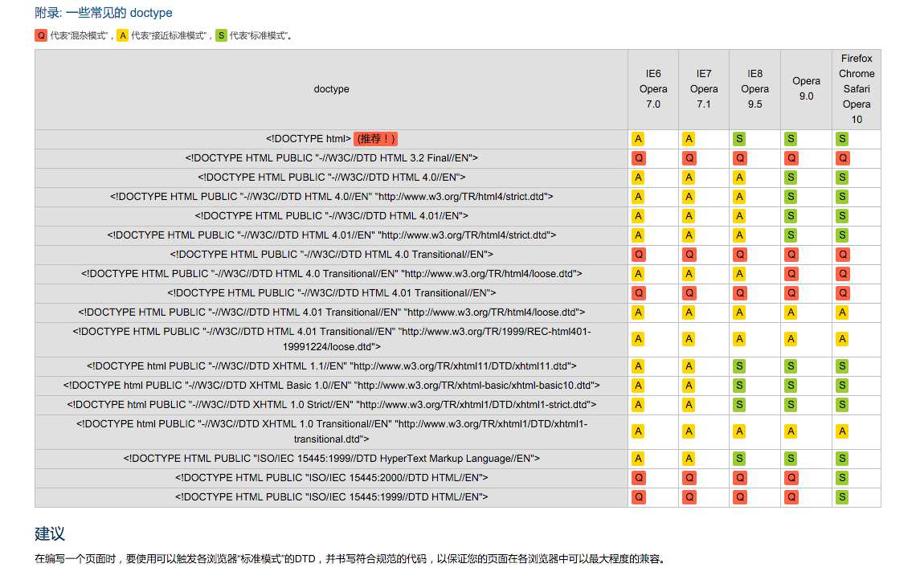Click the HTML 4.01//EN strict.dtd doctype text

[331, 235]
